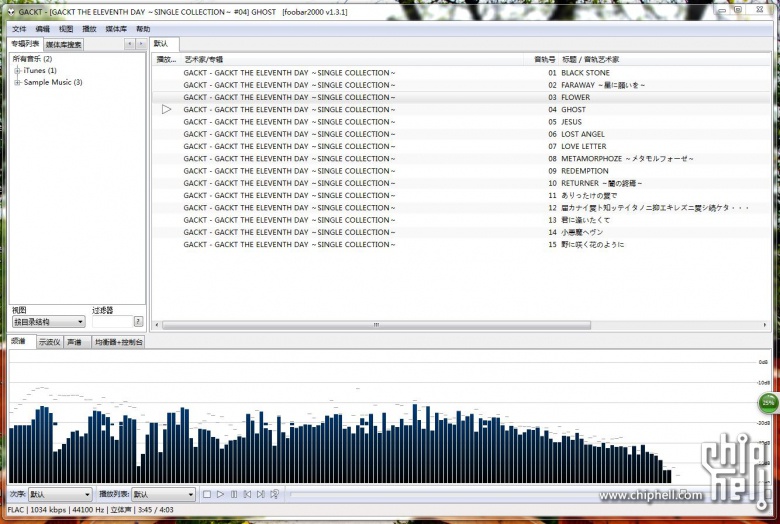The height and width of the screenshot is (524, 780).
Task: Select the 默认 playlist tab
Action: click(x=165, y=44)
